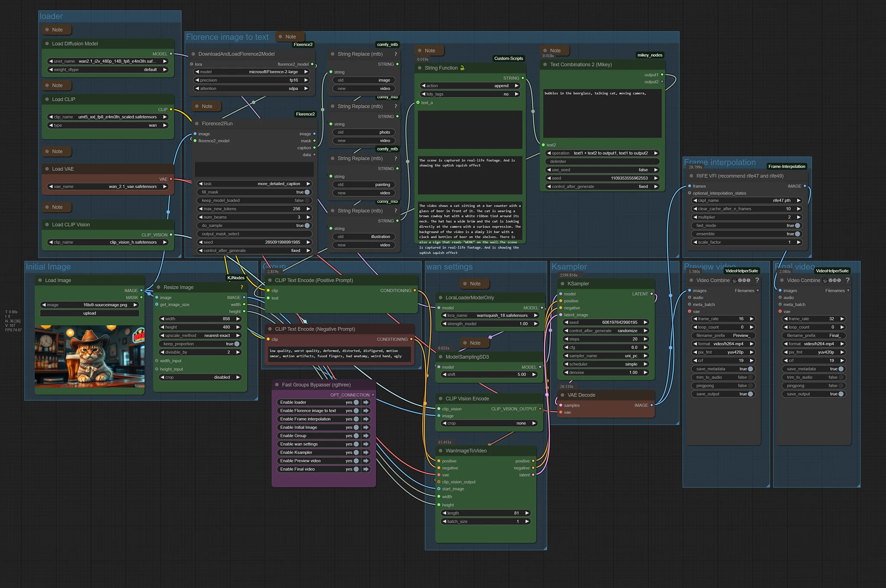Click the Enable loader navigation arrow icon
886x588 pixels.
366,402
